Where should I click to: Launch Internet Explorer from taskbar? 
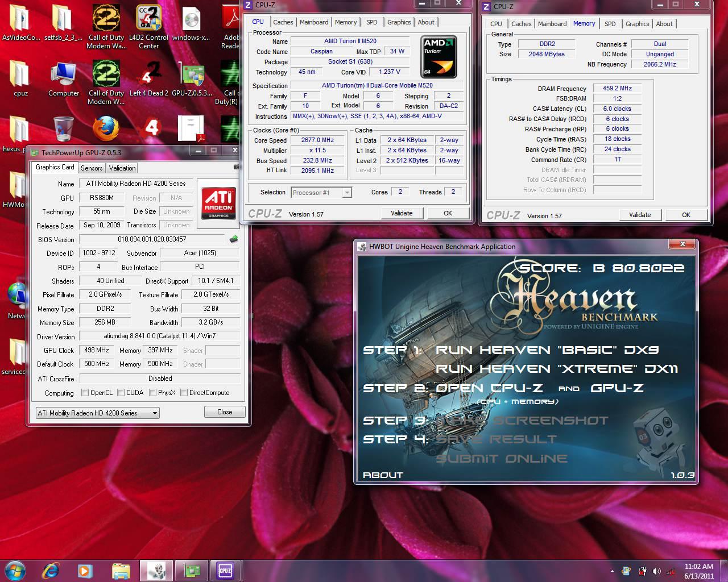coord(51,570)
